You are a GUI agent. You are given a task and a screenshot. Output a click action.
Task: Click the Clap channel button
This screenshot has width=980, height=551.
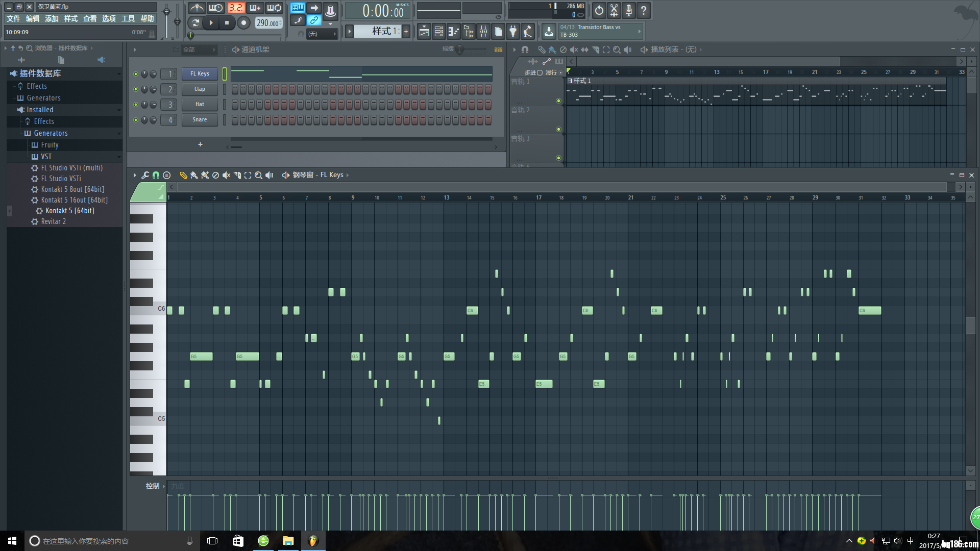click(x=200, y=89)
